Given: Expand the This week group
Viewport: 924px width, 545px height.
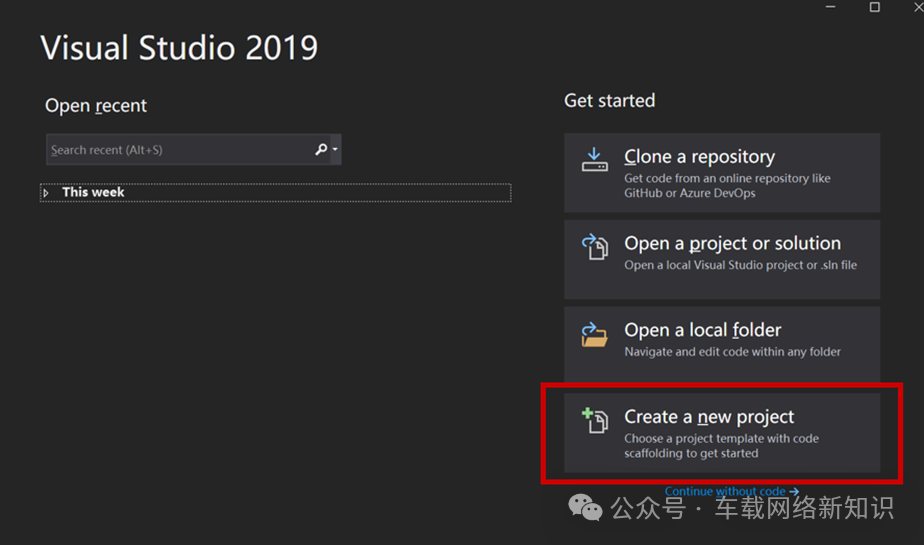Looking at the screenshot, I should [x=46, y=193].
